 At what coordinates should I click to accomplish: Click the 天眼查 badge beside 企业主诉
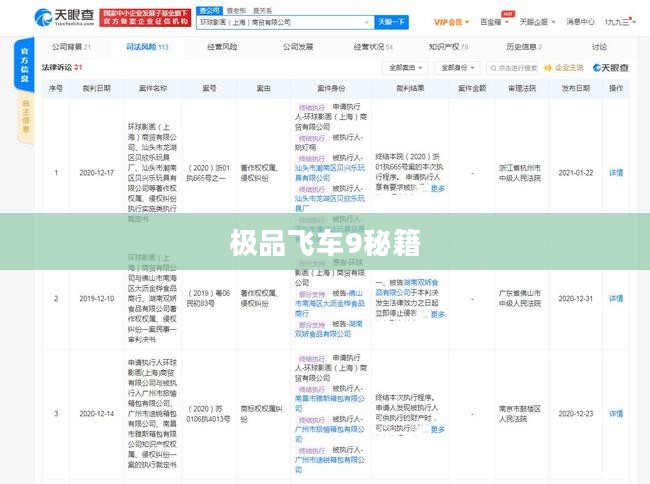click(611, 68)
